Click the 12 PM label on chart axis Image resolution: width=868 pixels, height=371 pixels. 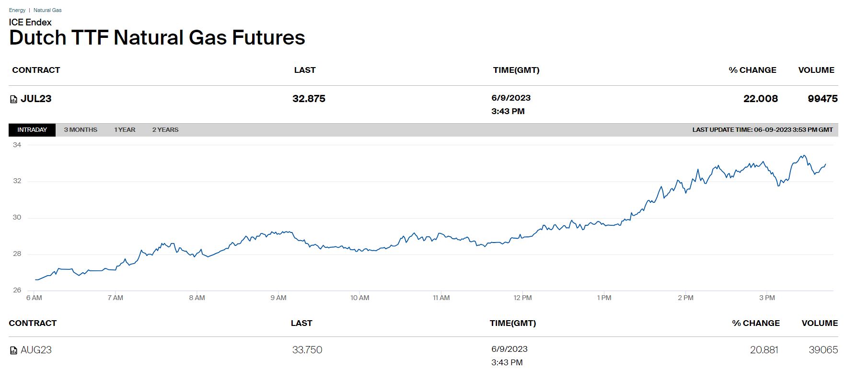point(522,298)
